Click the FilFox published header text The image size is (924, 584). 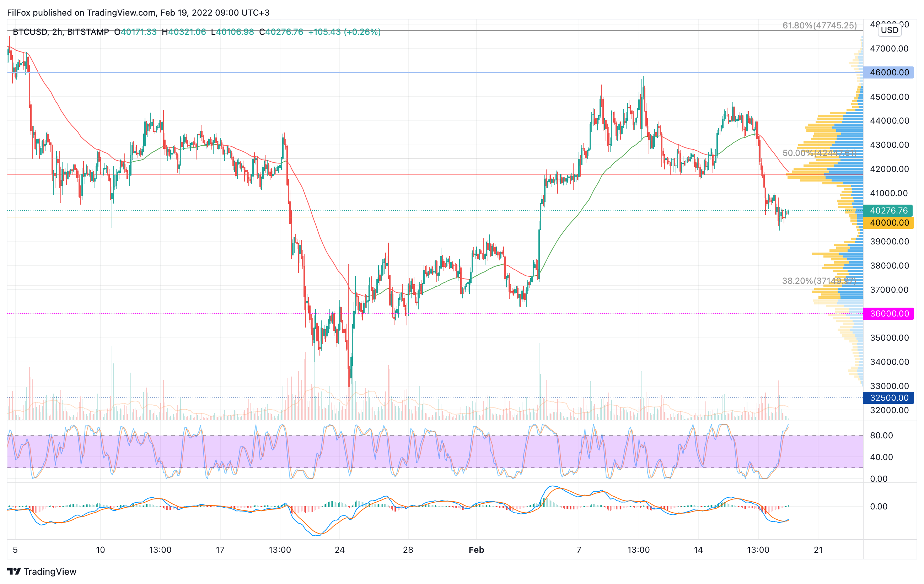pos(138,13)
